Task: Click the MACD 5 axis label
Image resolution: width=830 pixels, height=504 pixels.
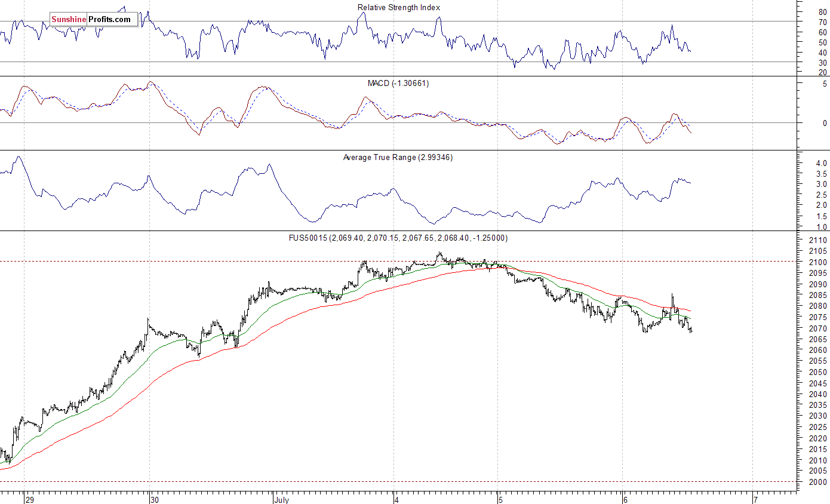Action: 825,84
